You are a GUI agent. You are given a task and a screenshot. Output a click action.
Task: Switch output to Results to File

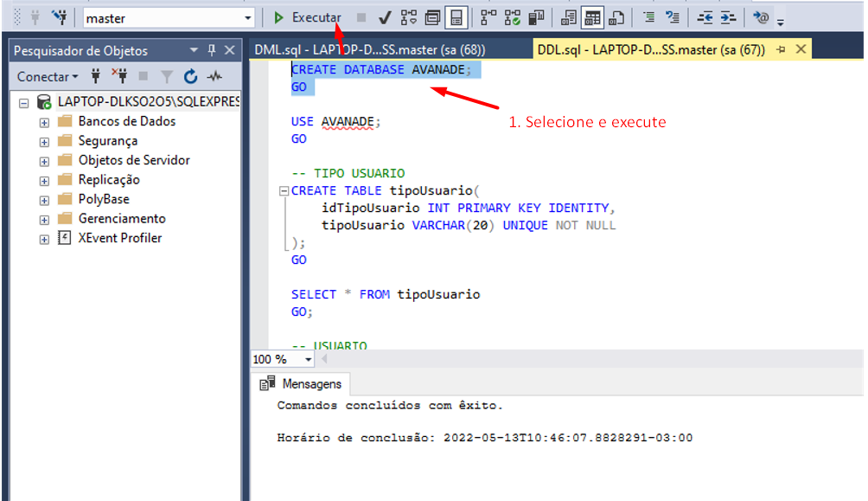pyautogui.click(x=616, y=17)
